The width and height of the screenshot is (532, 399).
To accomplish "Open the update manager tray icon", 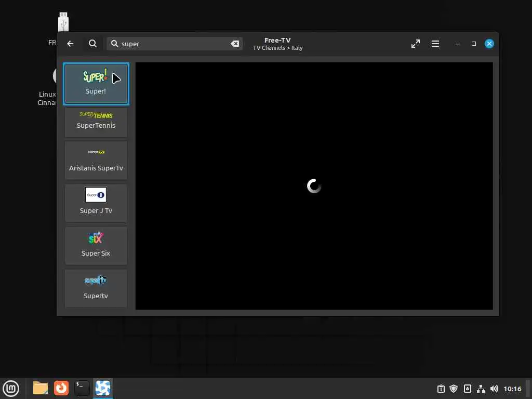I will (441, 389).
